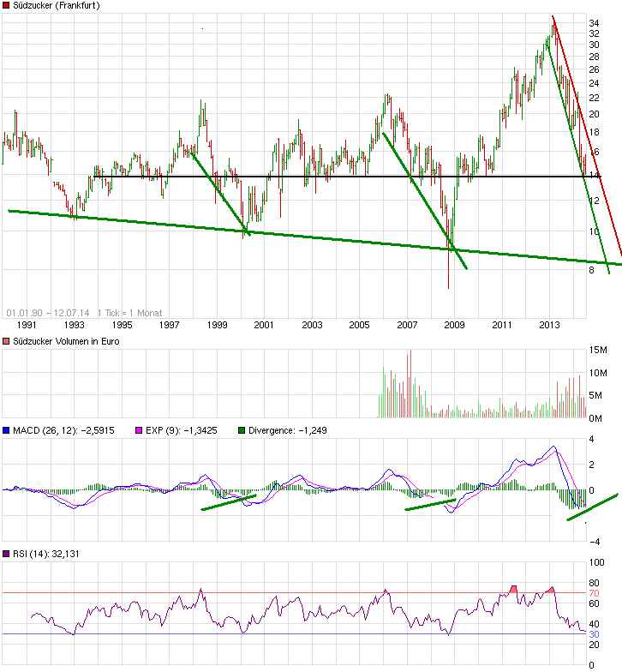The image size is (622, 672).
Task: Click the 34 price label at the top of the axis
Action: 594,22
